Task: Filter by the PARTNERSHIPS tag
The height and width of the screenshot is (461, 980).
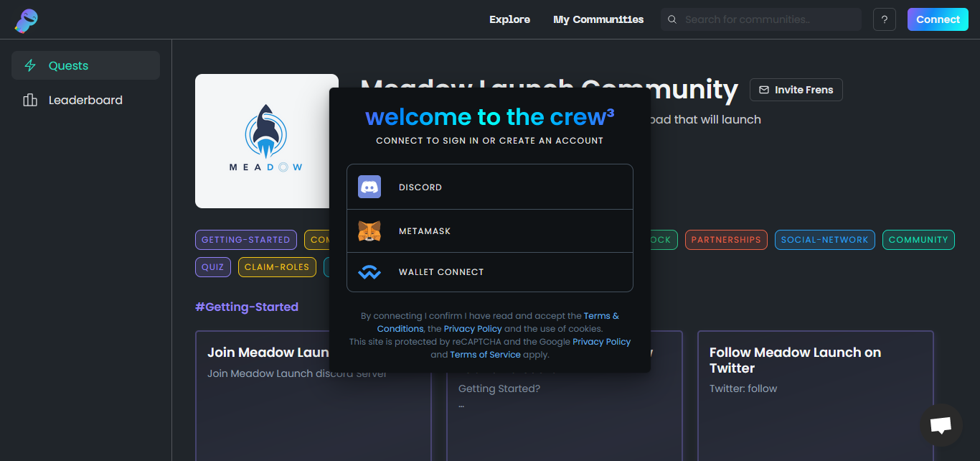Action: point(725,240)
